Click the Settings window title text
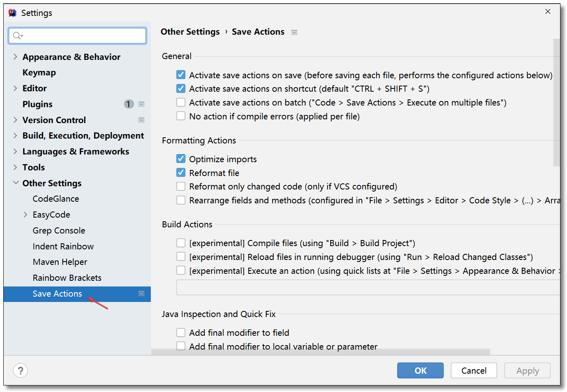Image resolution: width=567 pixels, height=392 pixels. coord(37,13)
